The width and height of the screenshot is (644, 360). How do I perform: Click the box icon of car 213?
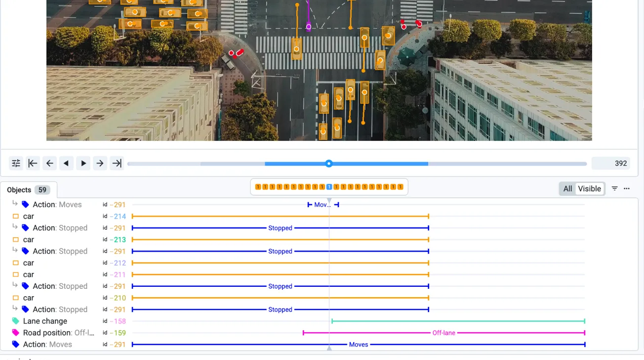[15, 239]
